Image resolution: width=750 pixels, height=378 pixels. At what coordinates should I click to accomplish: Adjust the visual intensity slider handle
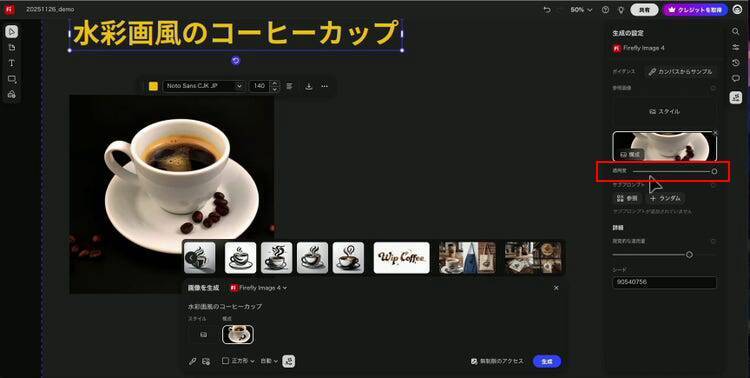point(689,255)
